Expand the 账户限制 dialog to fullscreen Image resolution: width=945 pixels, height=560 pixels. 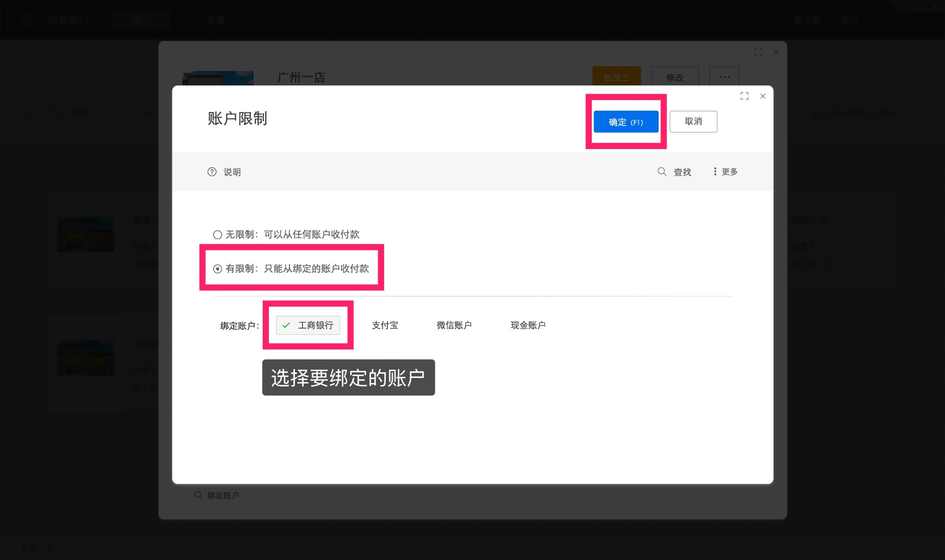click(744, 96)
